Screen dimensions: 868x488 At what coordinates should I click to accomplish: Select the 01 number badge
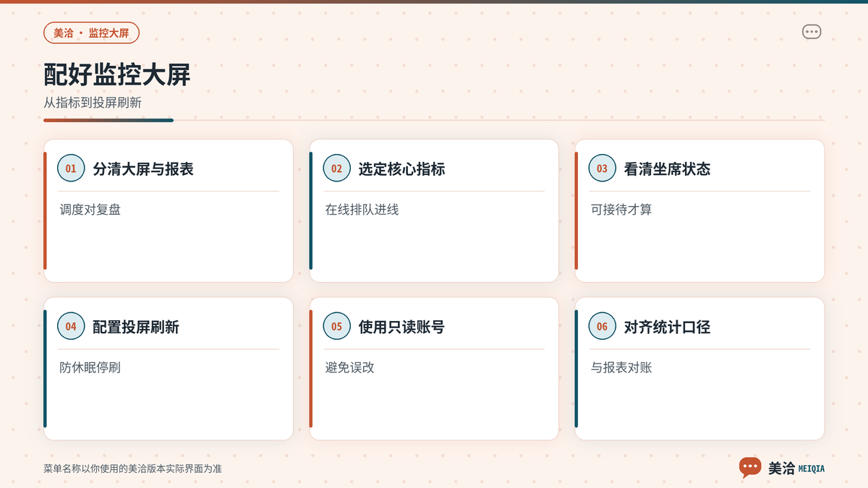[x=71, y=168]
